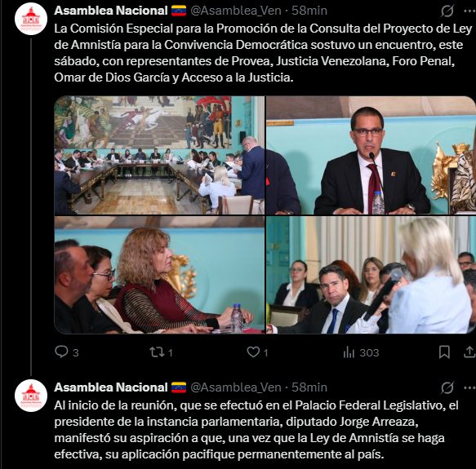Click the reply icon under the first tweet
The width and height of the screenshot is (476, 469).
click(x=61, y=352)
